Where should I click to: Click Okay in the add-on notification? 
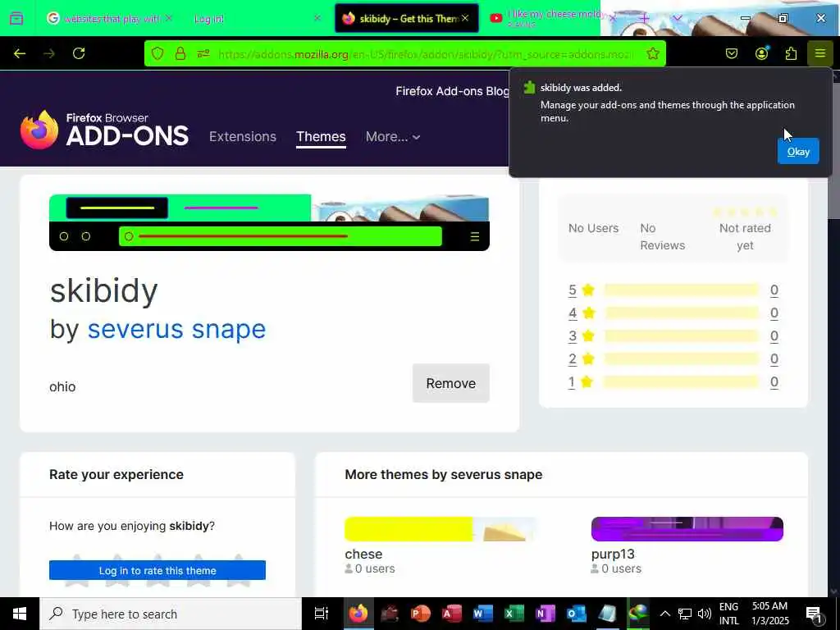(797, 152)
